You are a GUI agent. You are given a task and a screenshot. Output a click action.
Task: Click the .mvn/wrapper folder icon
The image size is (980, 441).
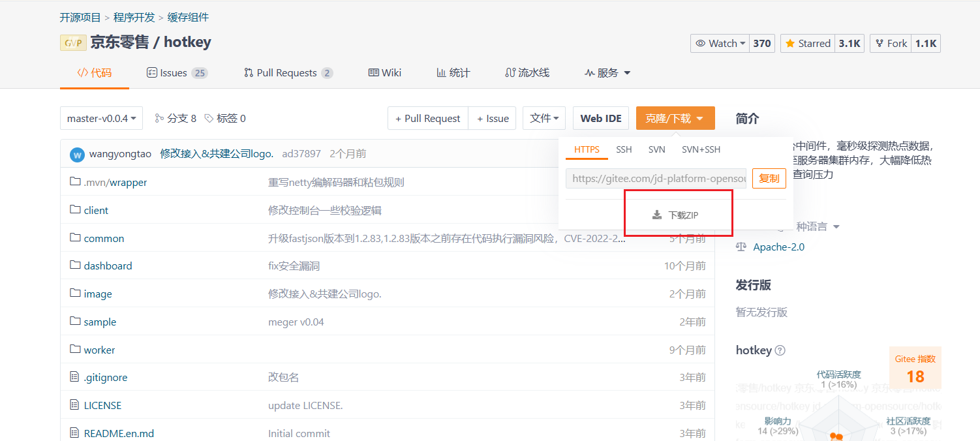point(75,182)
